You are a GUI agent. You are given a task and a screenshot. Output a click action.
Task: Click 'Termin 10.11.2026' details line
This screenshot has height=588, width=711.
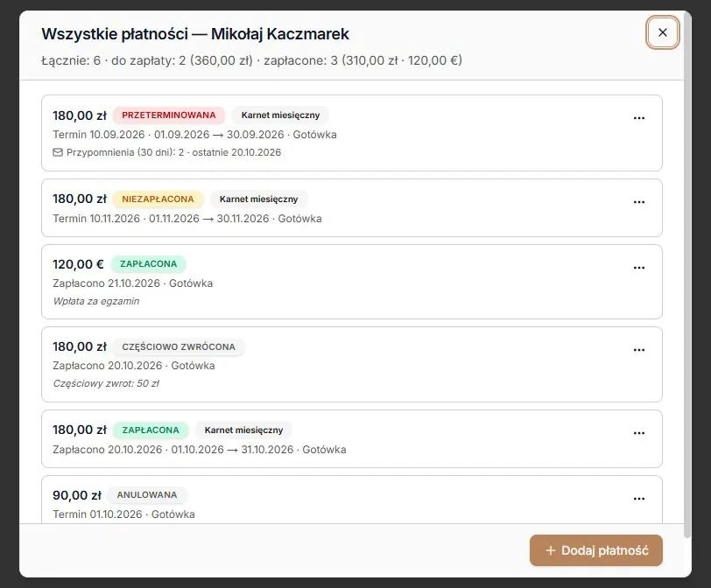187,219
